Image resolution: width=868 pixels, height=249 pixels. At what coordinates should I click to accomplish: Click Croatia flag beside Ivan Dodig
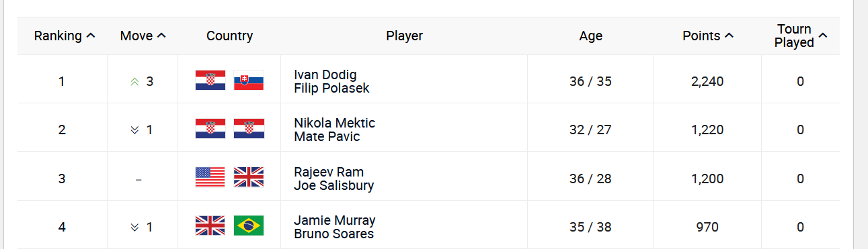click(210, 81)
